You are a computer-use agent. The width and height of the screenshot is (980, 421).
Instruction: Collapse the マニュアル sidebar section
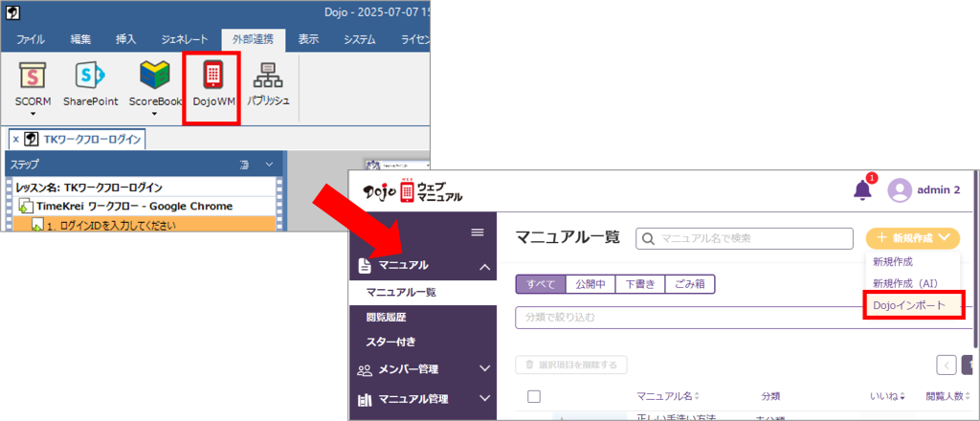[x=484, y=267]
